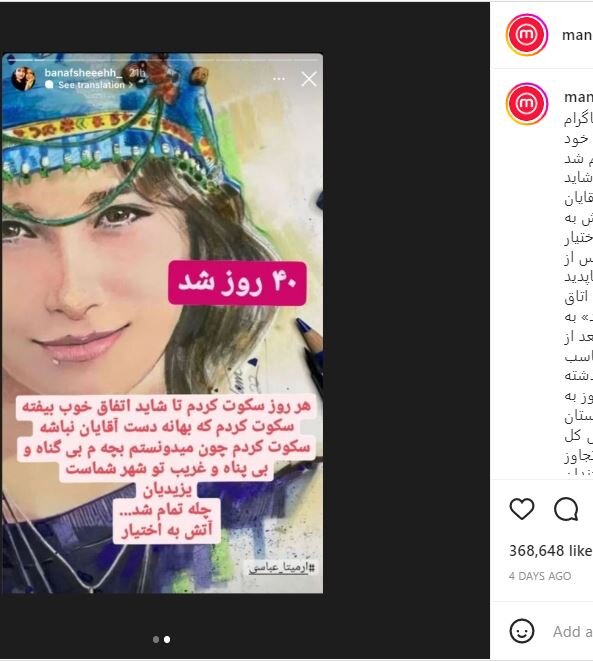Like the post with the heart icon
593x661 pixels.
coord(522,508)
